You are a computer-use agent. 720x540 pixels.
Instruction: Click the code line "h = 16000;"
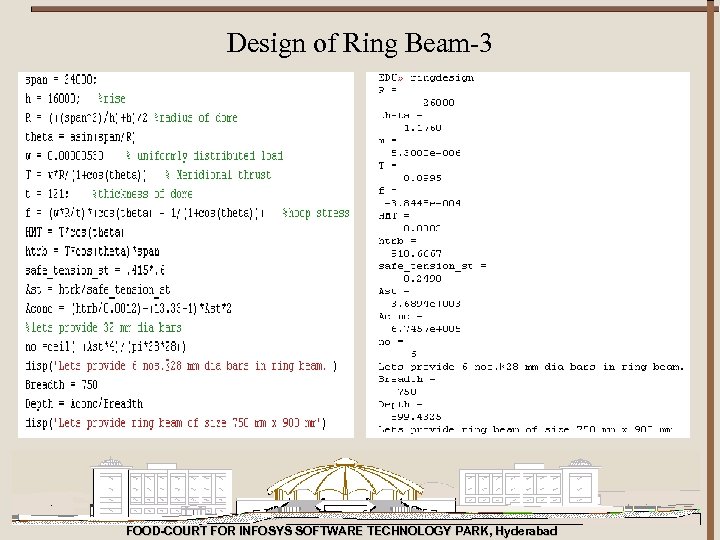[x=52, y=98]
